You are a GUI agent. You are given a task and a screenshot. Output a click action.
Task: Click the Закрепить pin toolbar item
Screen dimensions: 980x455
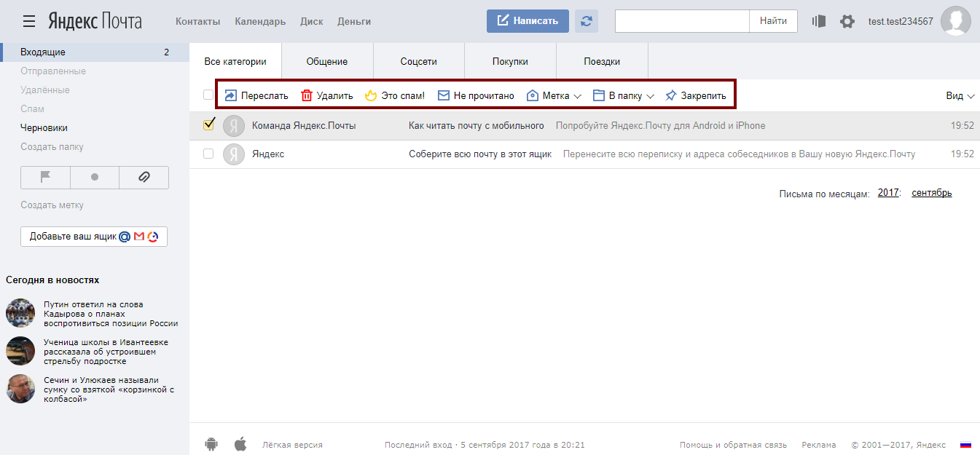coord(696,95)
